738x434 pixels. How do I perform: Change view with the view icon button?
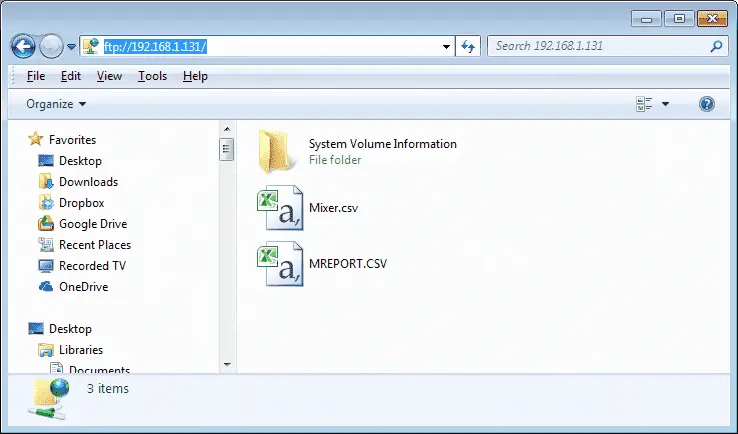[644, 104]
